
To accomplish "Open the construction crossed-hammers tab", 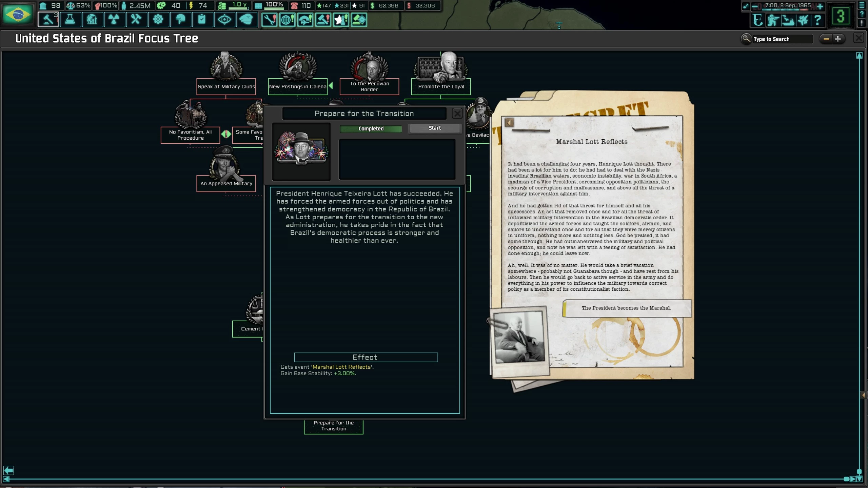I will 136,20.
